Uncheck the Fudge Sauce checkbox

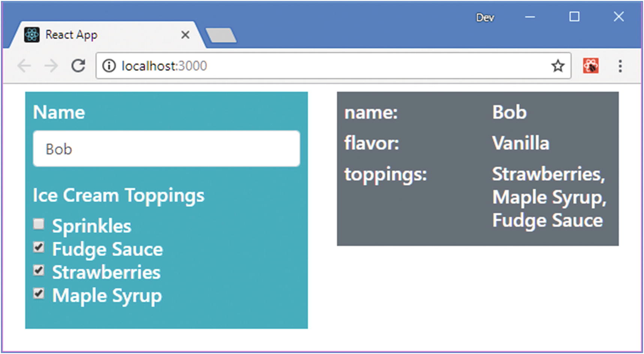point(39,247)
